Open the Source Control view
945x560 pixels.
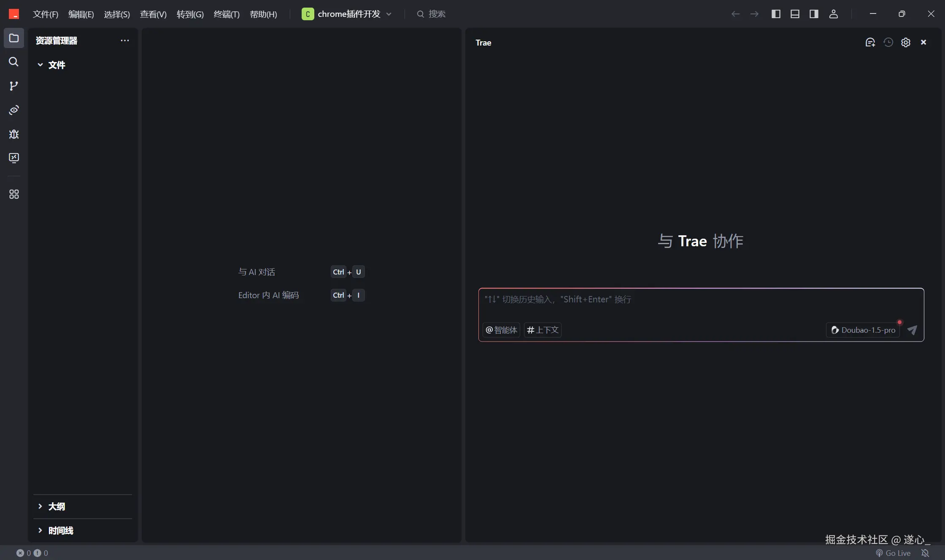click(13, 86)
